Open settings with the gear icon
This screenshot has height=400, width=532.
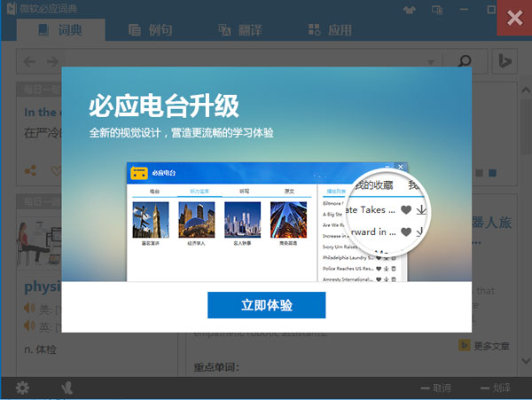coord(22,388)
